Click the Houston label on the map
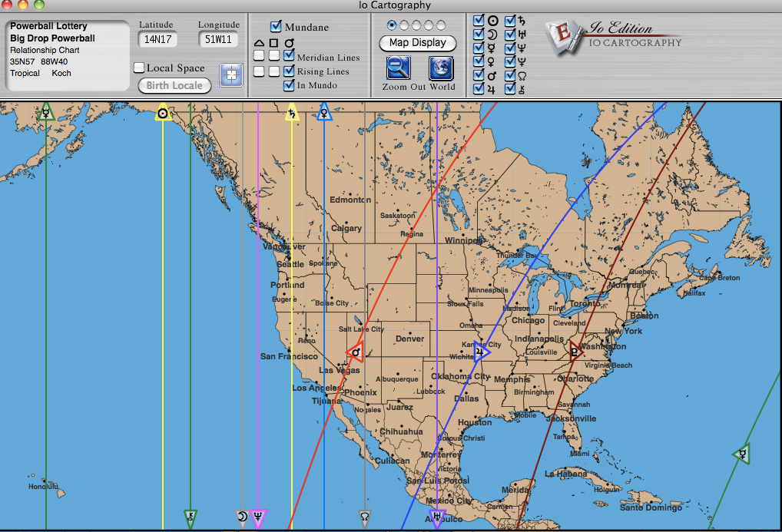 pos(475,422)
